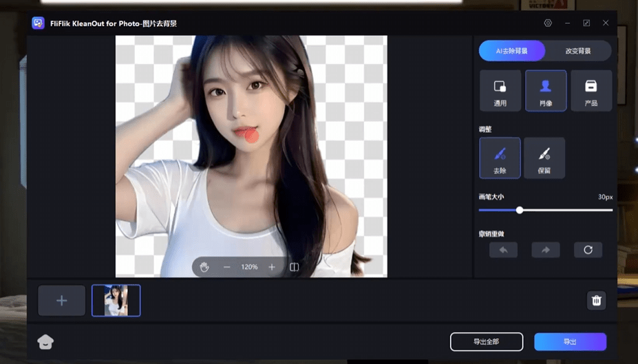Select the 保留 (Keep) brush

[544, 158]
